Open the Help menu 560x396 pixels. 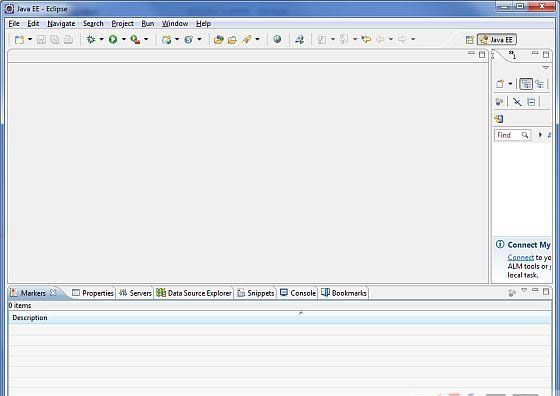(203, 24)
